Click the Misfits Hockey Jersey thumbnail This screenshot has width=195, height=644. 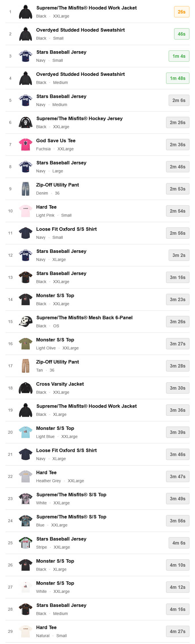point(26,123)
